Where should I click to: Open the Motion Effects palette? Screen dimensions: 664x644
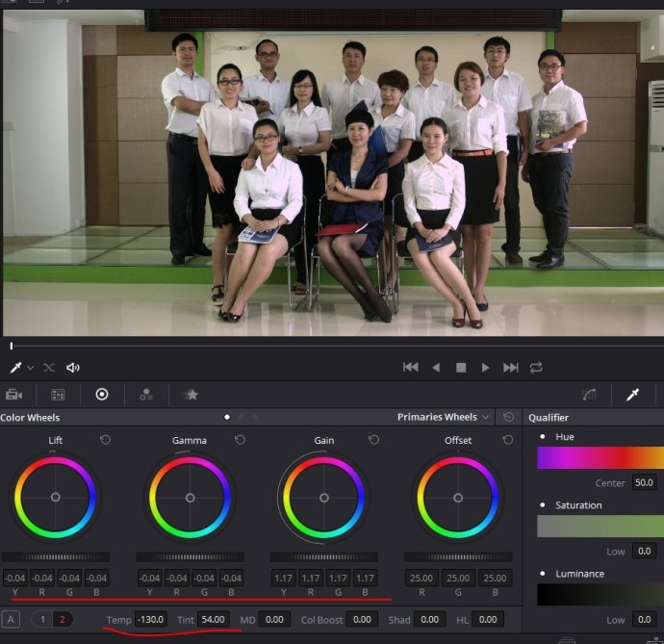(191, 395)
